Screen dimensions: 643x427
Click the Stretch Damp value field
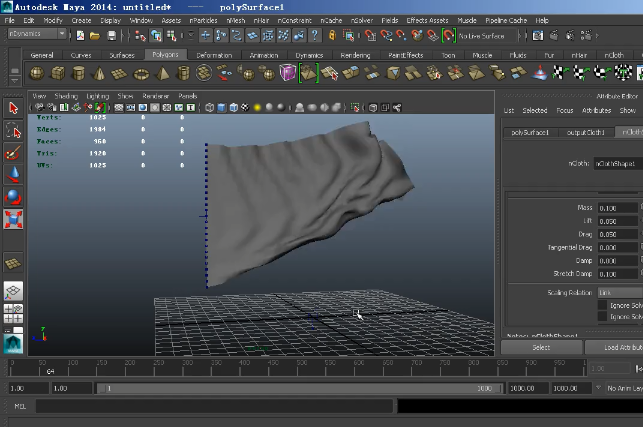coord(618,274)
